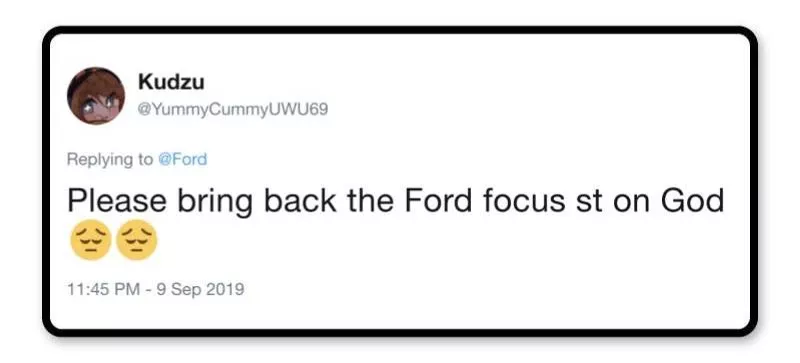Image resolution: width=800 pixels, height=363 pixels.
Task: Click 'st' in the tweet text
Action: tap(589, 202)
